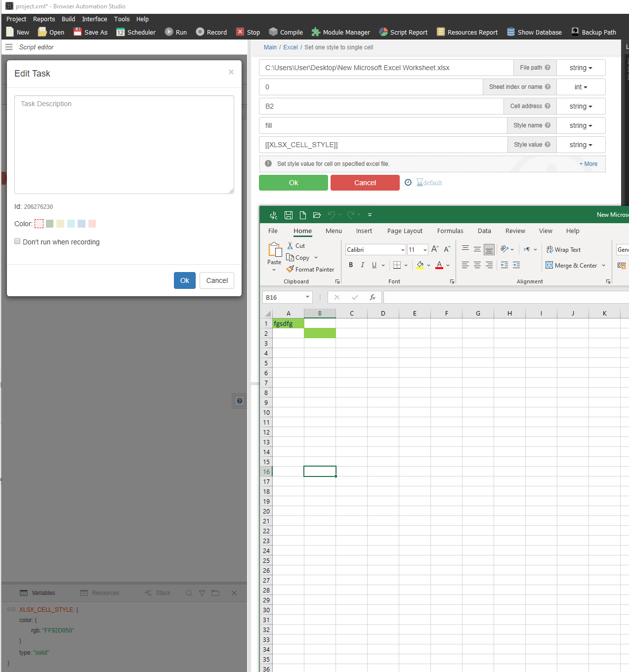Click the blue Ok button in Edit Task
Viewport: 629px width, 672px height.
click(184, 280)
